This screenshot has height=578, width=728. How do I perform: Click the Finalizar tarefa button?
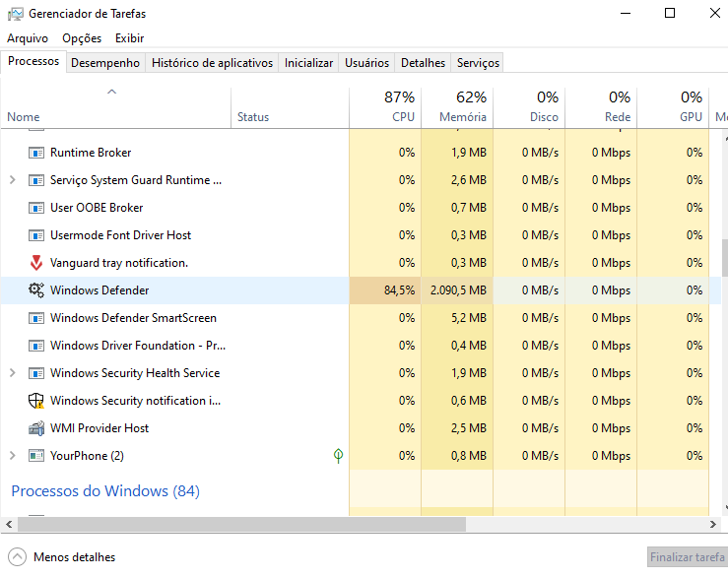tap(688, 557)
